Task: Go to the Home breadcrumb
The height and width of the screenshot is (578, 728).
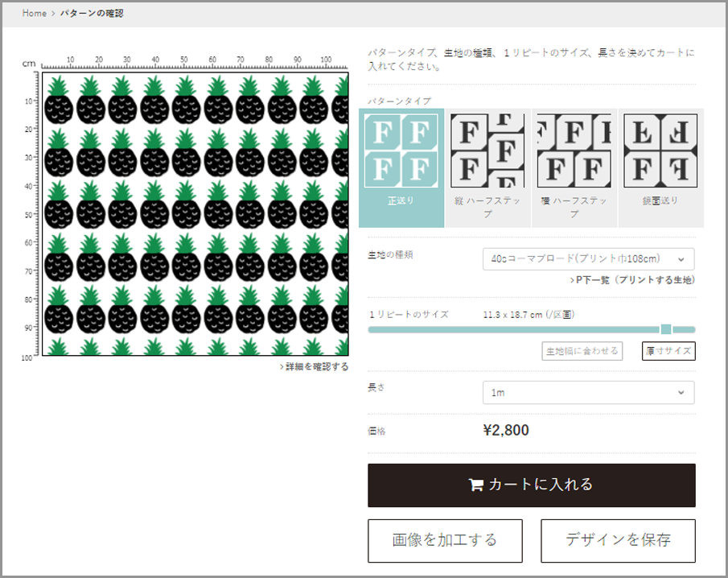Action: [x=35, y=13]
